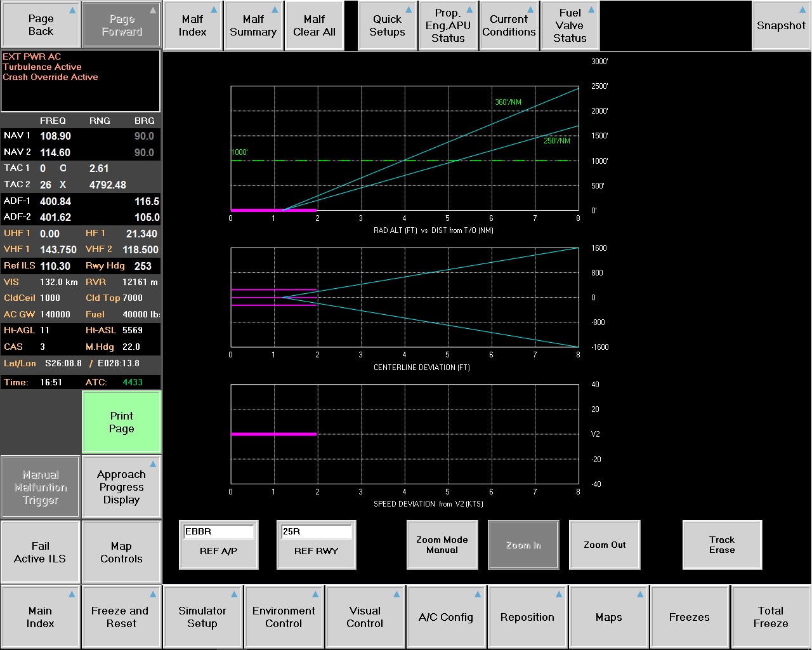Select Ref ILS value 110.30
Image resolution: width=812 pixels, height=650 pixels.
[x=56, y=266]
